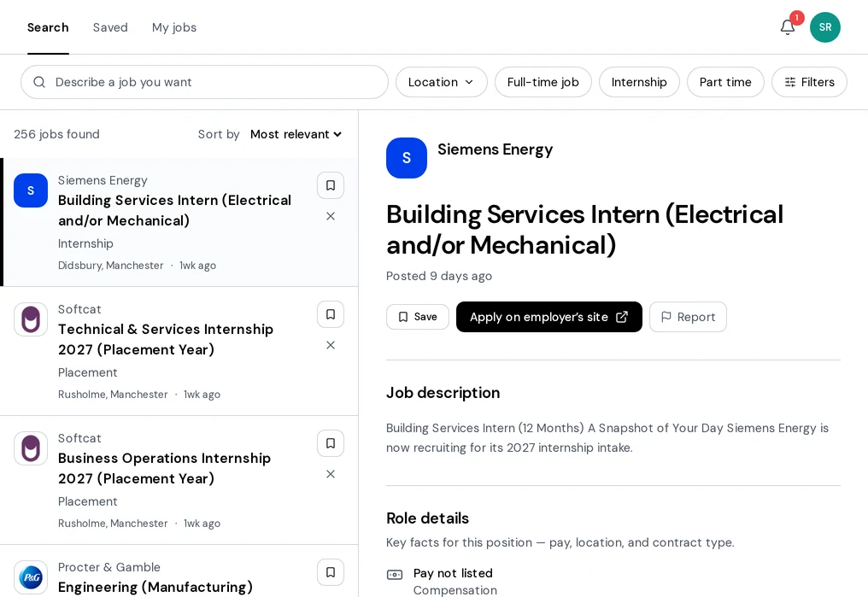This screenshot has width=868, height=597.
Task: Switch to the Saved tab
Action: point(110,27)
